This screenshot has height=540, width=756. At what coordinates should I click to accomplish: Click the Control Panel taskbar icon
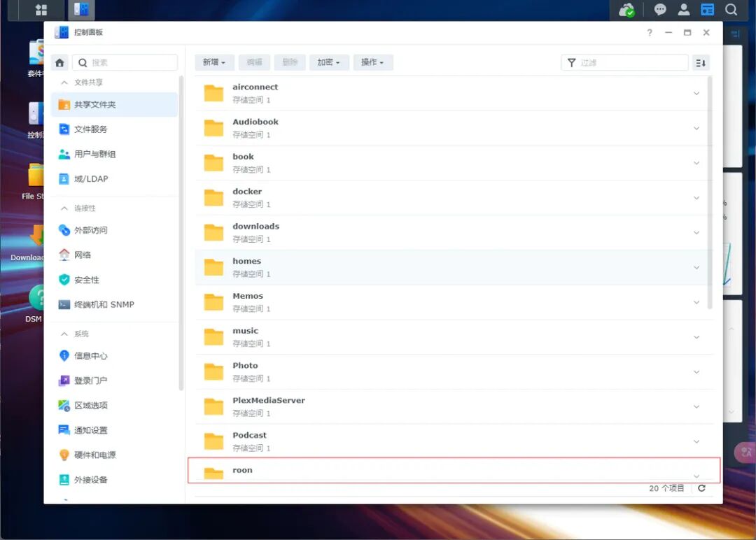[81, 10]
